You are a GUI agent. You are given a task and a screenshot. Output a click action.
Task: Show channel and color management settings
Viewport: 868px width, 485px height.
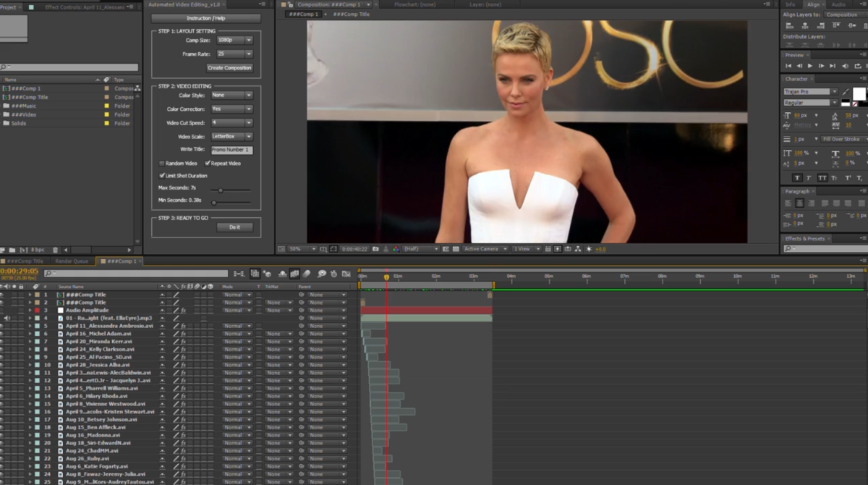[x=396, y=249]
